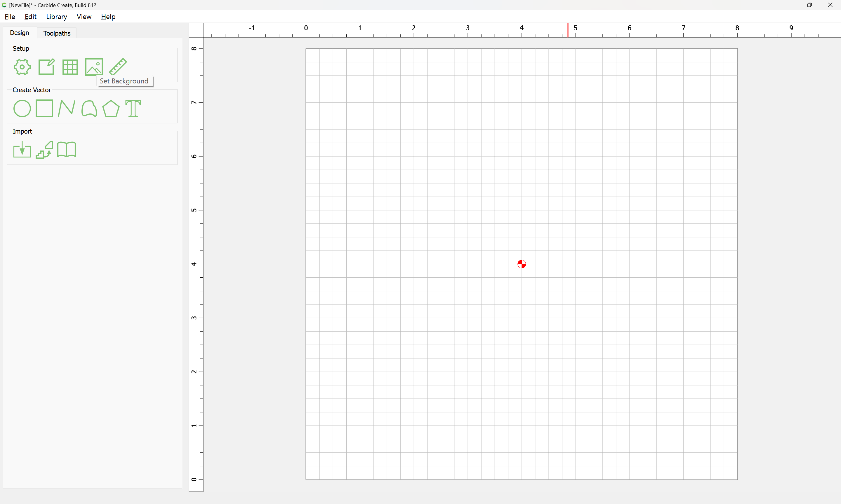
Task: Select the Text tool
Action: [x=133, y=109]
